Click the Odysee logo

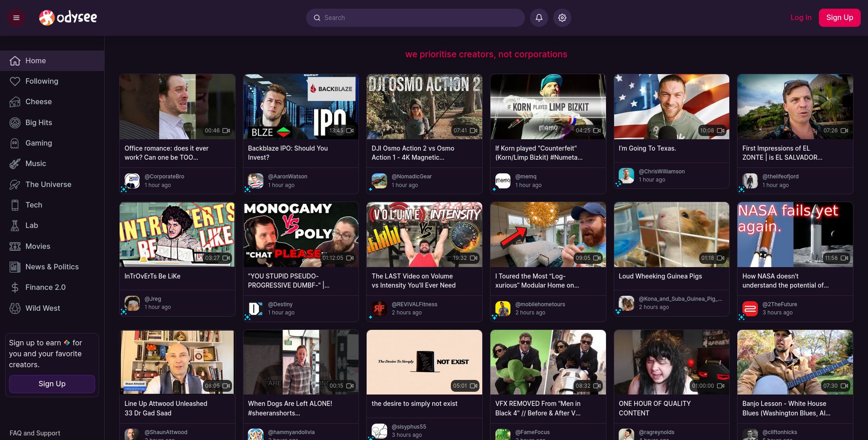68,18
